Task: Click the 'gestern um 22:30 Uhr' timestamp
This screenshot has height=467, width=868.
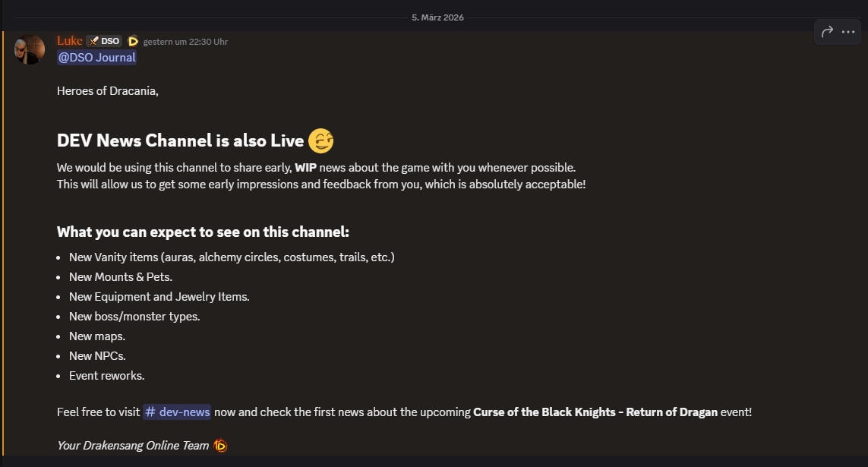Action: (x=185, y=42)
